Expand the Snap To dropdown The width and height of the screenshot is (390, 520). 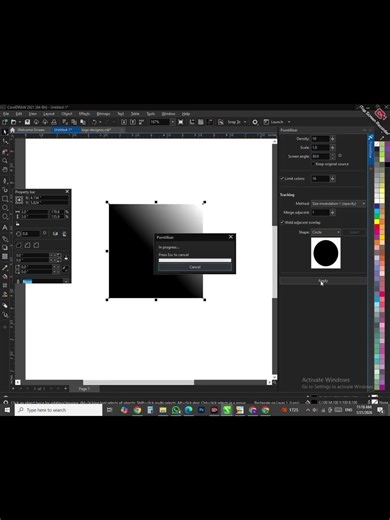[x=245, y=122]
